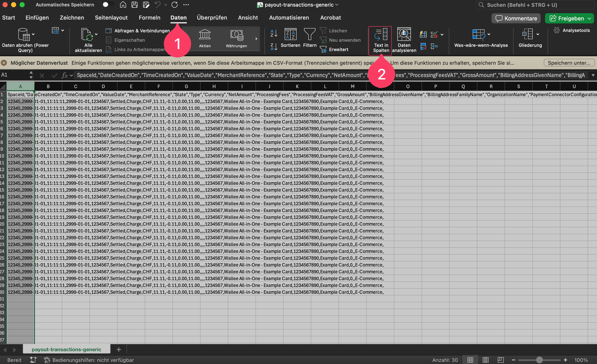Switch to page layout view in status bar
The width and height of the screenshot is (597, 364).
[486, 360]
